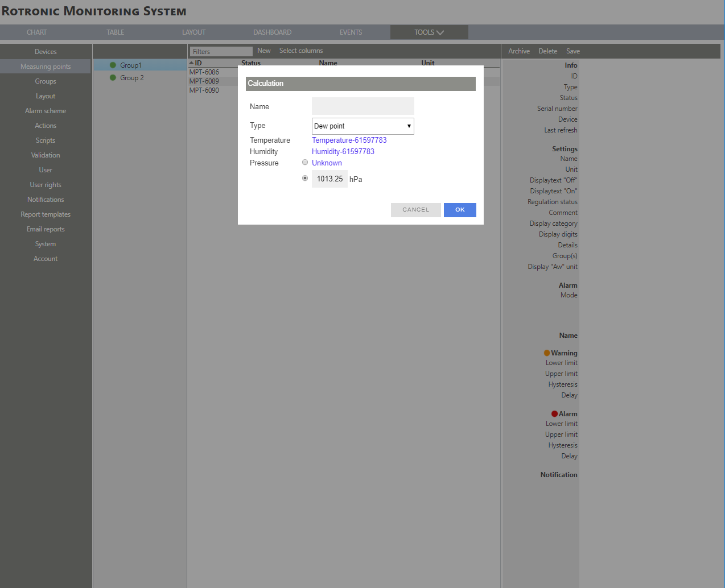Open Alarm scheme in the sidebar

(x=46, y=111)
